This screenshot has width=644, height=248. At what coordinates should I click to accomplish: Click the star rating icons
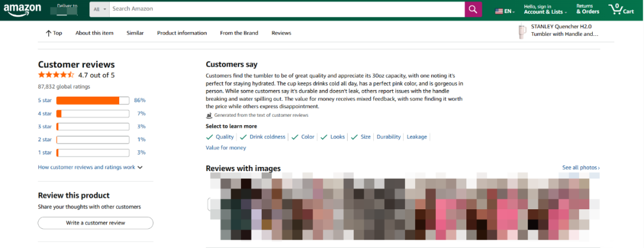pyautogui.click(x=56, y=75)
